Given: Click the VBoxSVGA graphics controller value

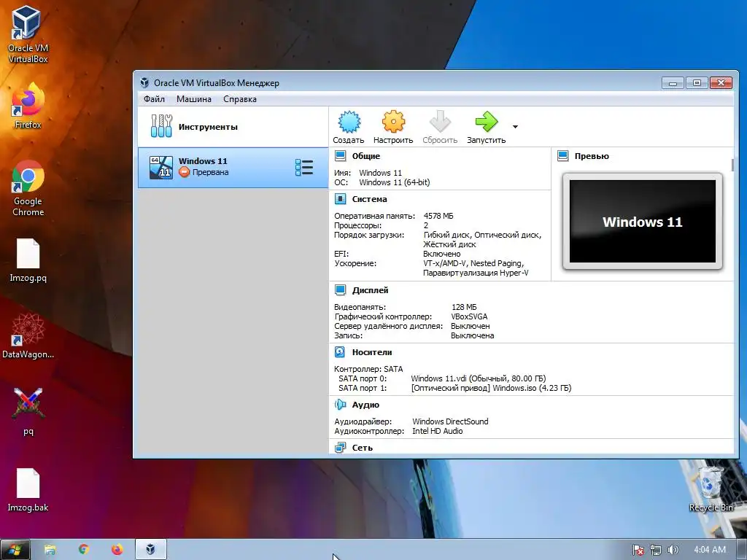Looking at the screenshot, I should pyautogui.click(x=469, y=316).
